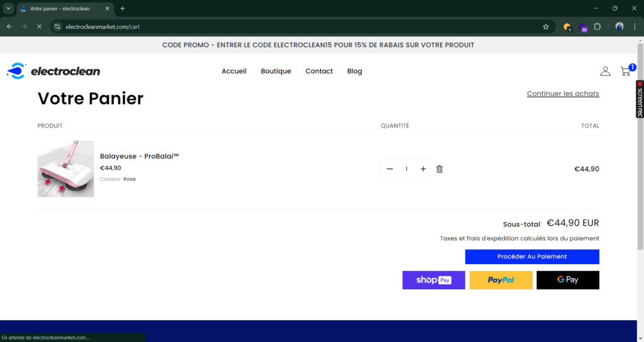Click the row total €44,90
The height and width of the screenshot is (342, 644).
587,168
